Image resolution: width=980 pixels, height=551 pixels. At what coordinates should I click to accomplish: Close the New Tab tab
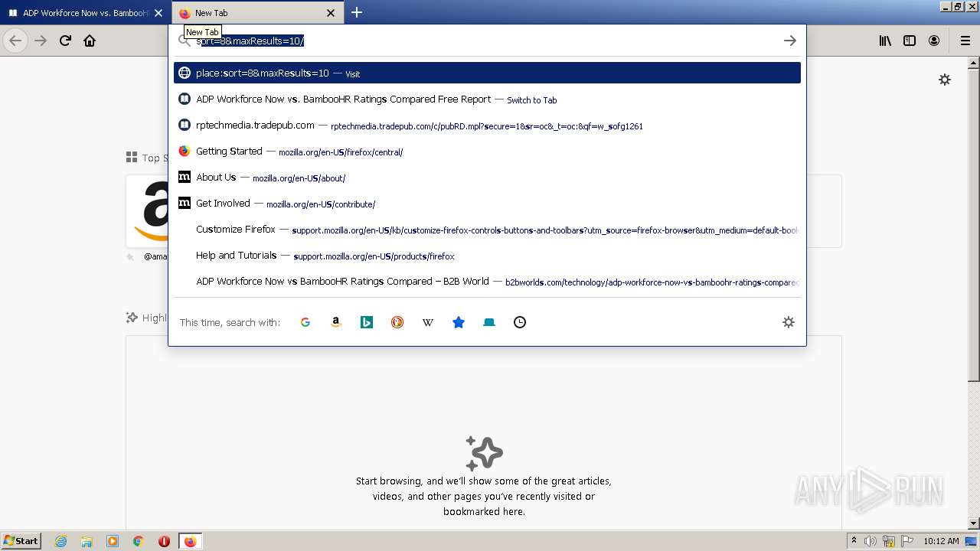331,13
